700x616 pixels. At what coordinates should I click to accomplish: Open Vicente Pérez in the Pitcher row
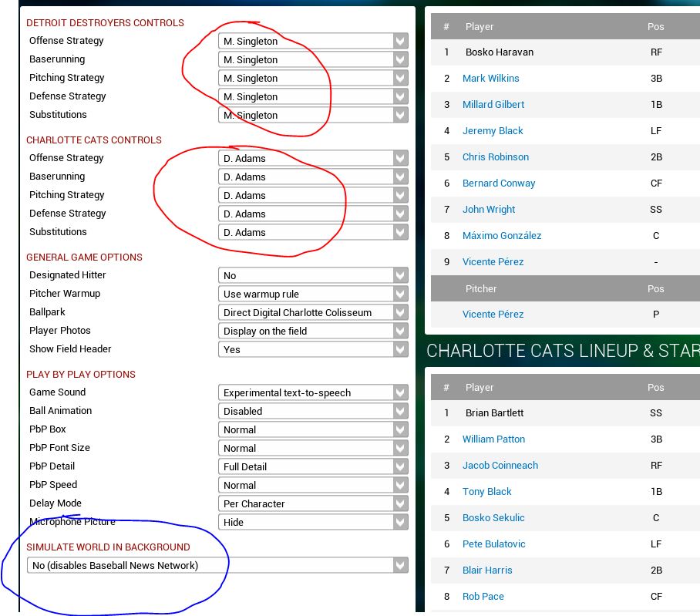tap(493, 315)
